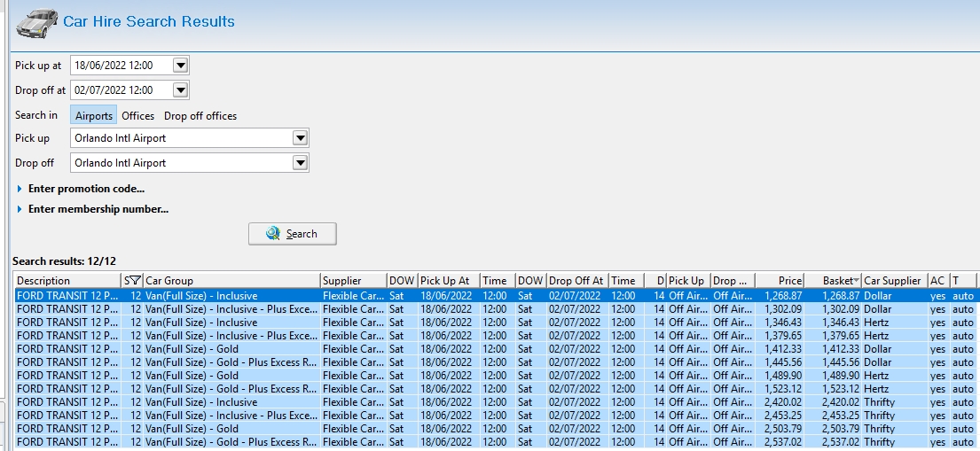
Task: Select the row priced 2,420.02
Action: click(494, 401)
